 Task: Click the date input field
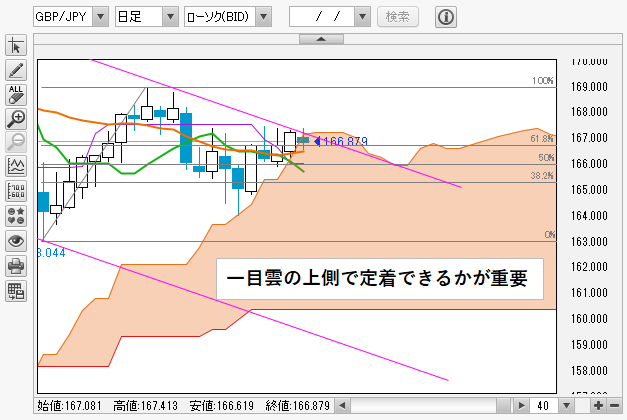coord(322,17)
